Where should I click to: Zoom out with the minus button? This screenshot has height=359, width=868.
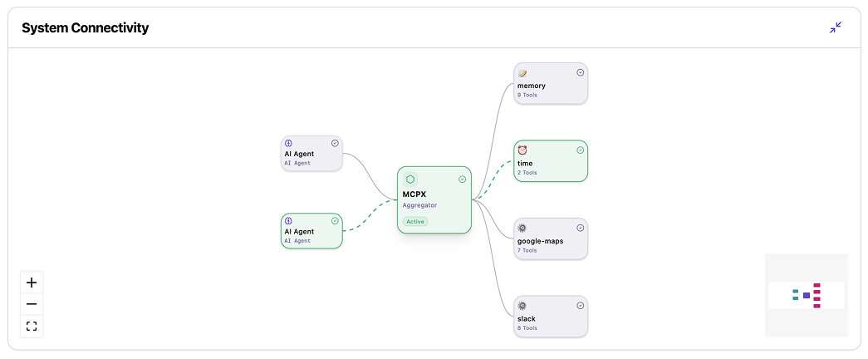coord(32,304)
